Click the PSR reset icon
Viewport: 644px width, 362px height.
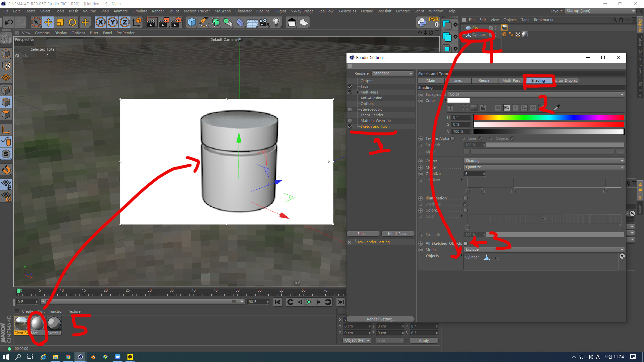[434, 22]
